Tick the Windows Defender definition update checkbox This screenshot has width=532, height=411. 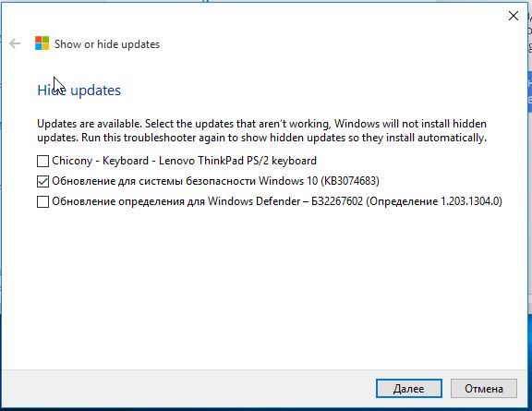42,202
